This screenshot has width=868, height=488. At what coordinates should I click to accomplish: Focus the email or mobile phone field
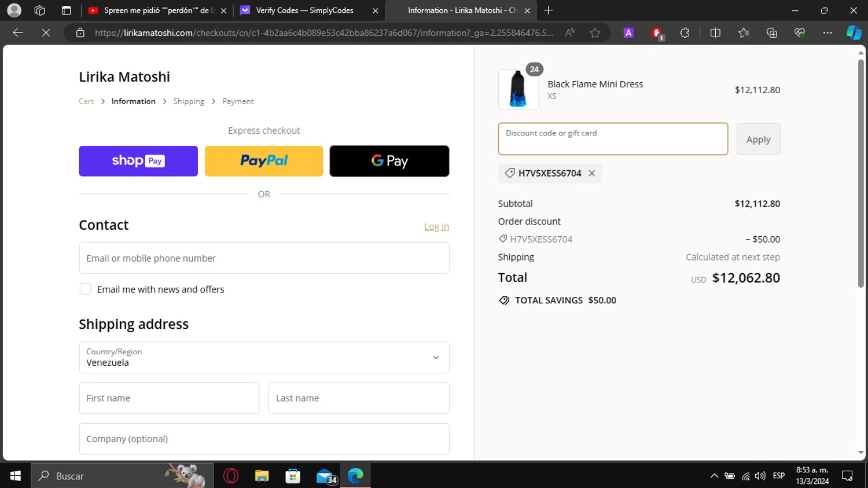pos(264,258)
